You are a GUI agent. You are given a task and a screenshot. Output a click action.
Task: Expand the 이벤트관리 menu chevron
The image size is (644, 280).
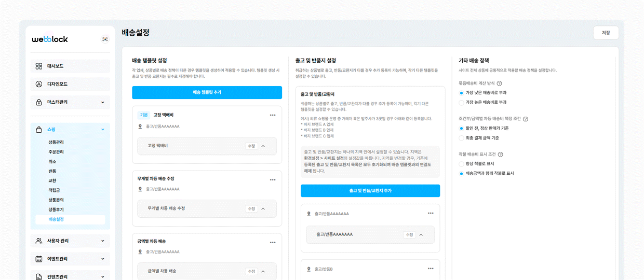103,259
